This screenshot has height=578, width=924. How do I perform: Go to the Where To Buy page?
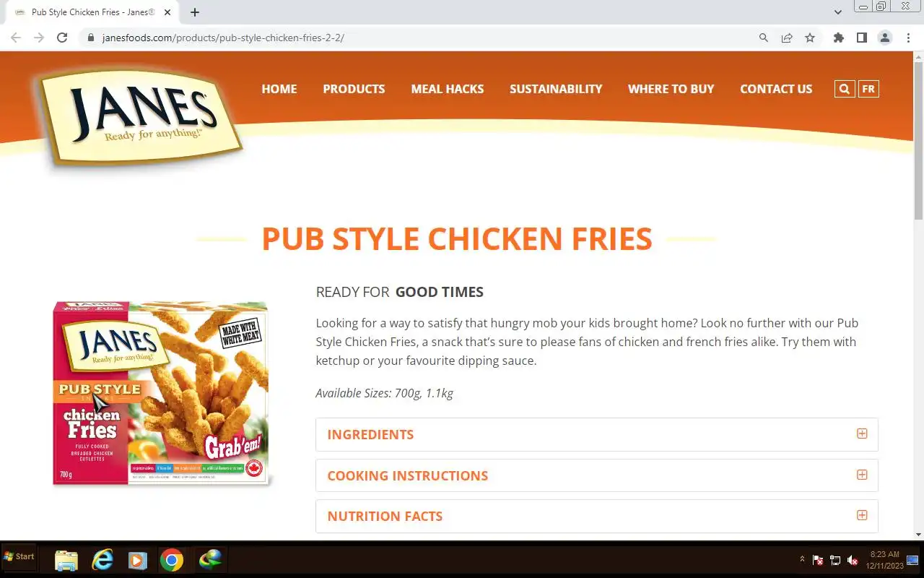[x=671, y=89]
